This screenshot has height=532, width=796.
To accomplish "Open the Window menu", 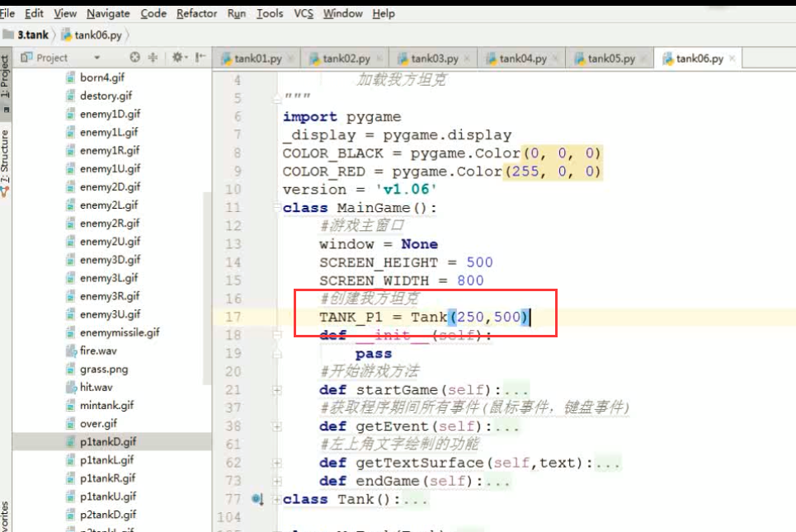I will (342, 14).
